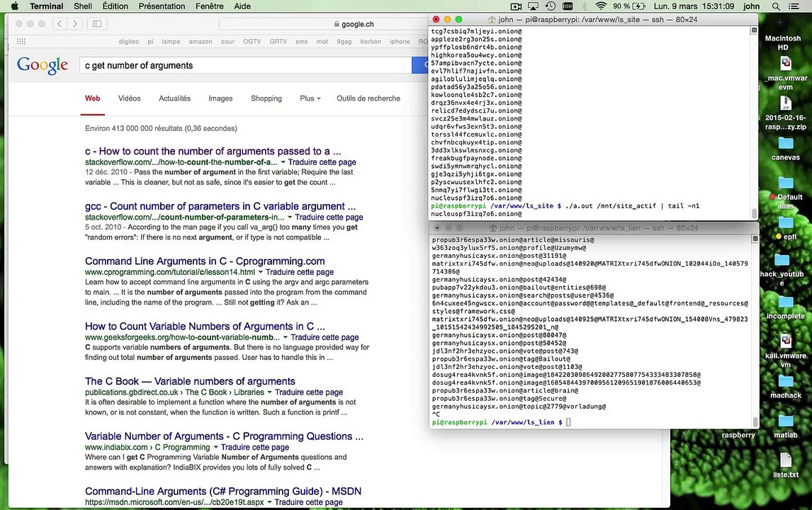The height and width of the screenshot is (510, 812).
Task: Go forward in Safari with forward arrow
Action: click(x=75, y=24)
